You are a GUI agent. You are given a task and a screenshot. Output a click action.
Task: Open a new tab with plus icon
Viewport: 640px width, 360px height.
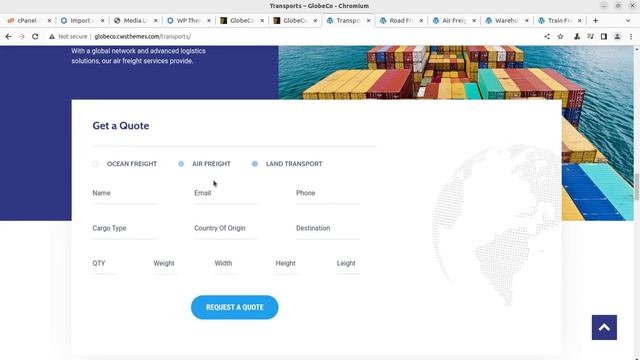click(x=596, y=20)
